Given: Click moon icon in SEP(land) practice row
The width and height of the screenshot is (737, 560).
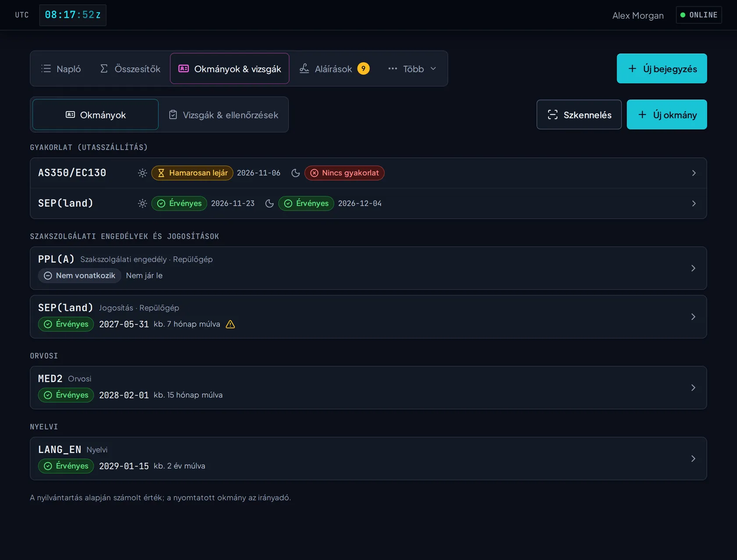Looking at the screenshot, I should (x=269, y=203).
